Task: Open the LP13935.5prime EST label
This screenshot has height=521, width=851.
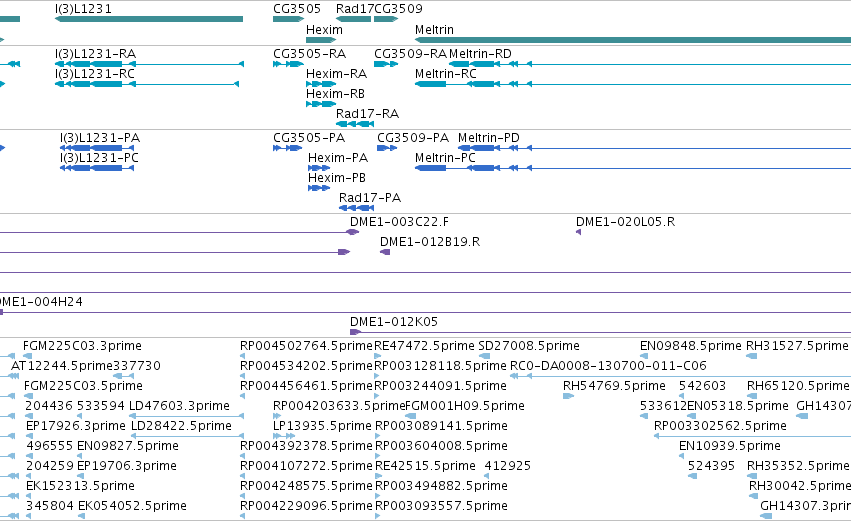Action: (322, 427)
